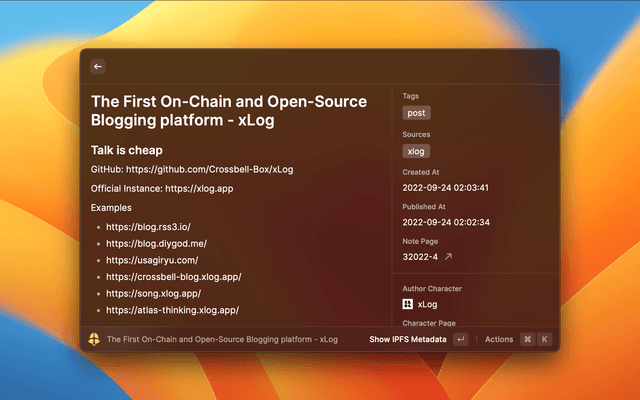Screen dimensions: 640x400
Task: Click the Note Page number 32022-4
Action: click(420, 257)
